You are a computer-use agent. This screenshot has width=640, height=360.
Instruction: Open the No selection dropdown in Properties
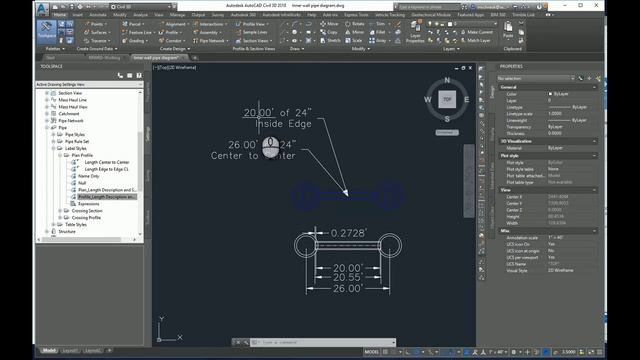pos(536,78)
